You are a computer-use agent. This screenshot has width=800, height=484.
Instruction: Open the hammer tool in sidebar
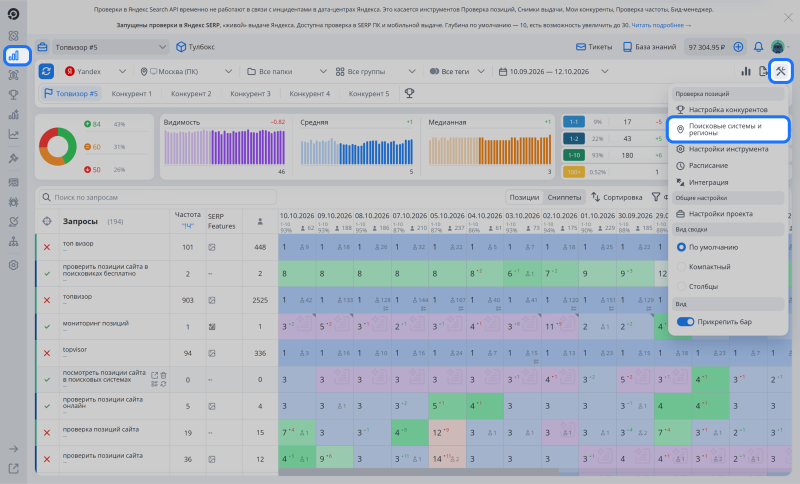pos(14,158)
